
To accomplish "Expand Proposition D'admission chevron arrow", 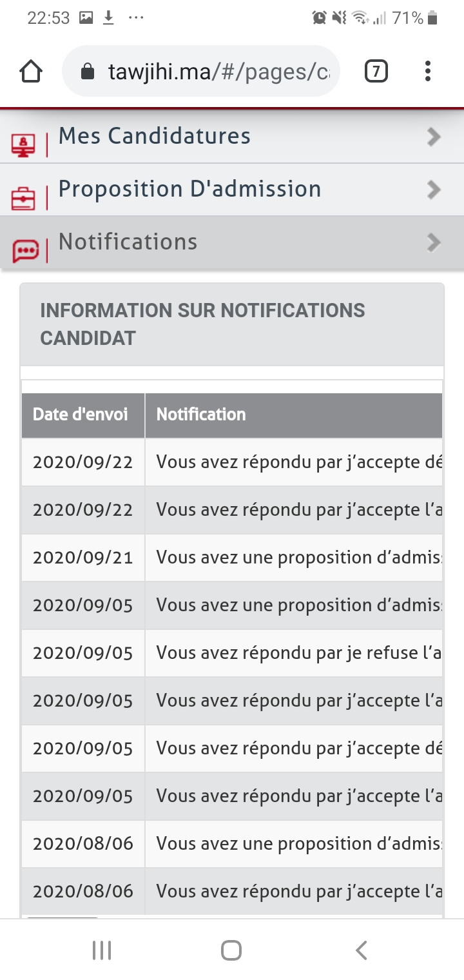I will point(434,190).
